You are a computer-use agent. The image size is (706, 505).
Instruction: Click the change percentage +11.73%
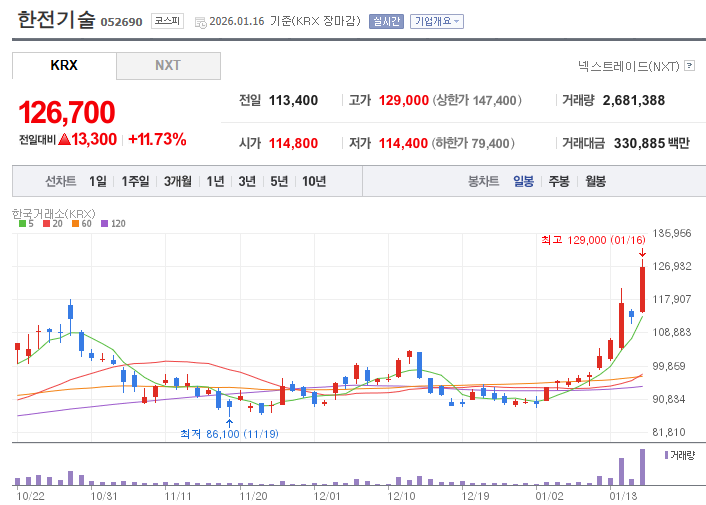157,139
